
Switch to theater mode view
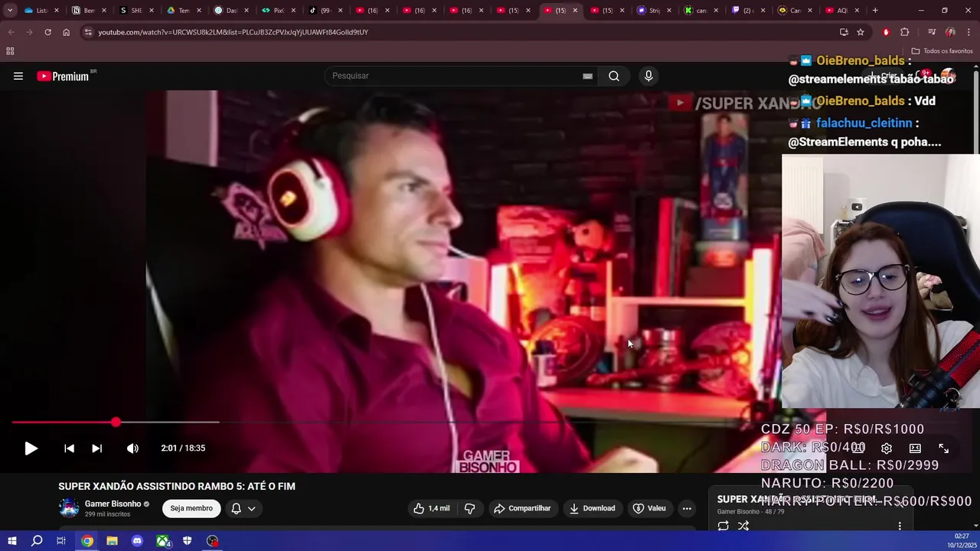coord(915,448)
